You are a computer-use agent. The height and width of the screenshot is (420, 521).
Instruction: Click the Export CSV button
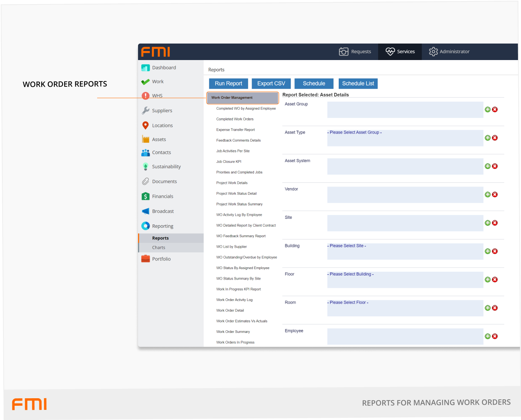click(271, 84)
